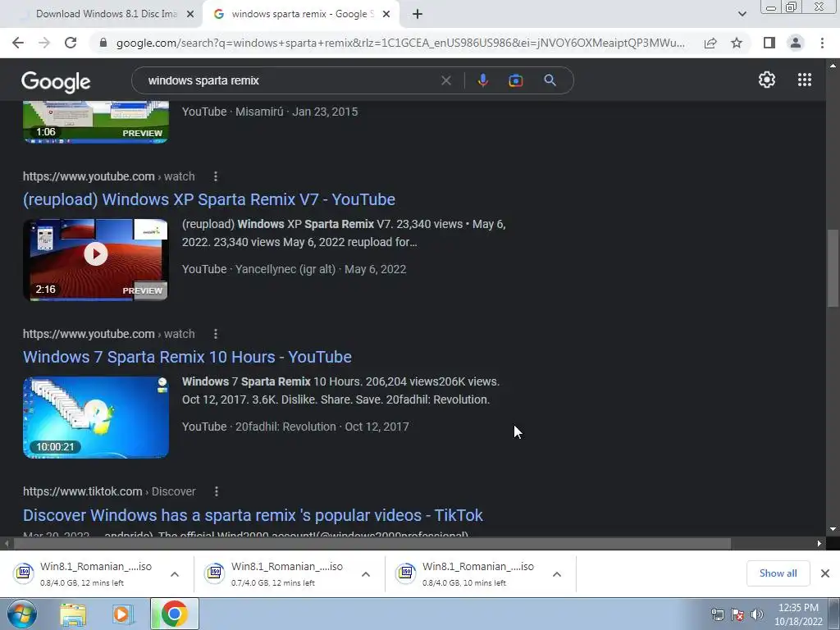Search by image with the camera icon
Viewport: 840px width, 630px height.
coord(516,80)
